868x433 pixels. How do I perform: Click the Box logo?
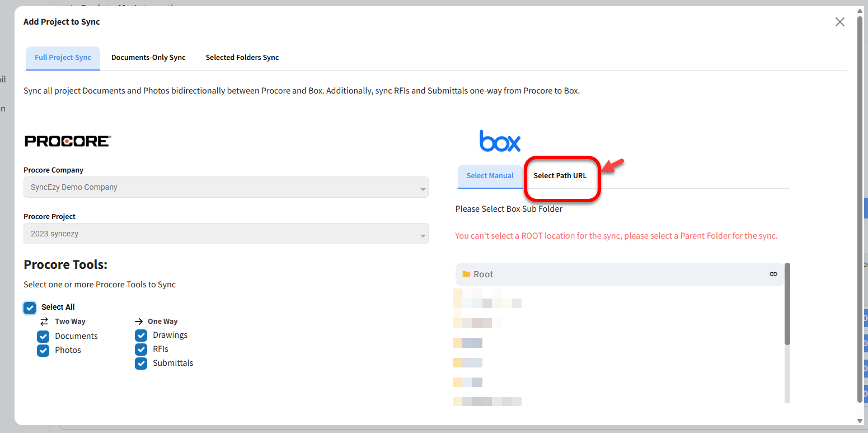pos(500,141)
